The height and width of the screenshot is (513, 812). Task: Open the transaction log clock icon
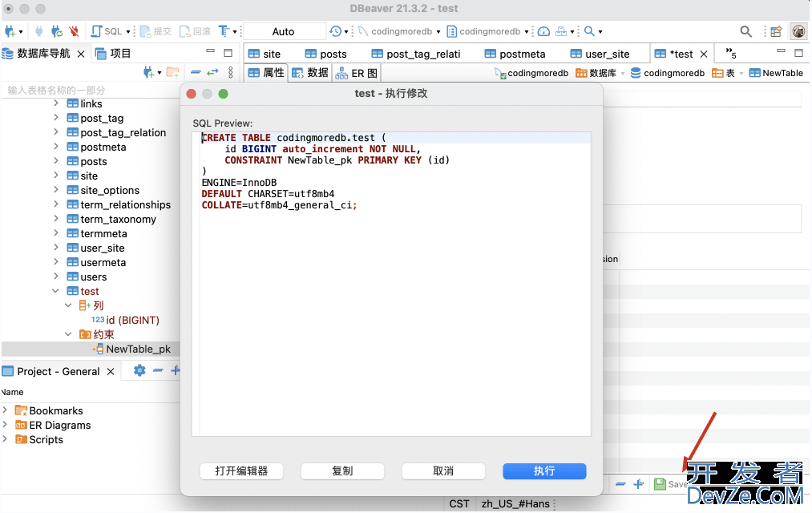[336, 31]
